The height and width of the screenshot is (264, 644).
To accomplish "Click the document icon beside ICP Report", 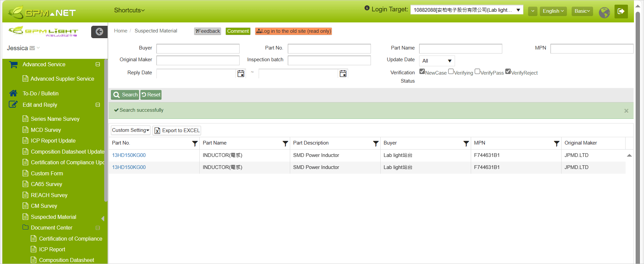I will [34, 249].
